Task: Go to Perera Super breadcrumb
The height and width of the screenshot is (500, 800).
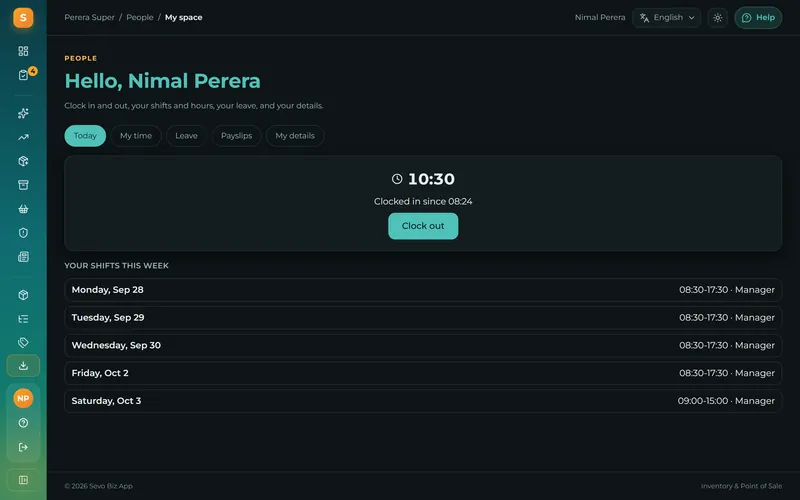Action: pyautogui.click(x=89, y=17)
